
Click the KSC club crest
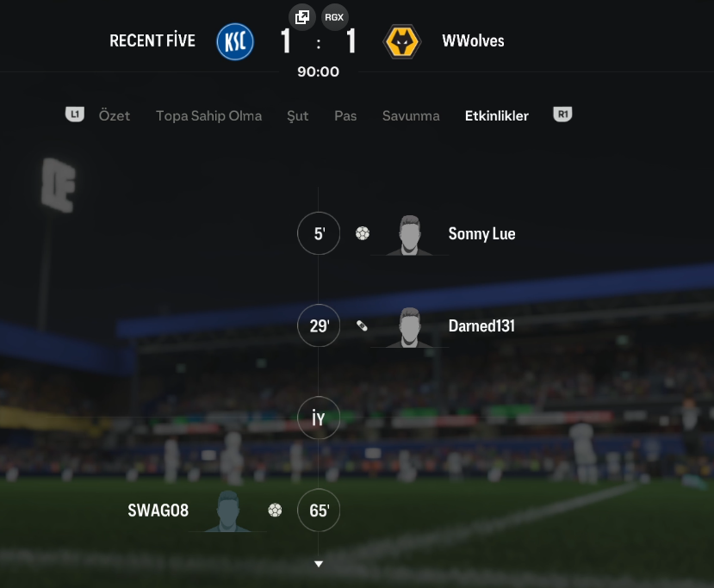235,41
